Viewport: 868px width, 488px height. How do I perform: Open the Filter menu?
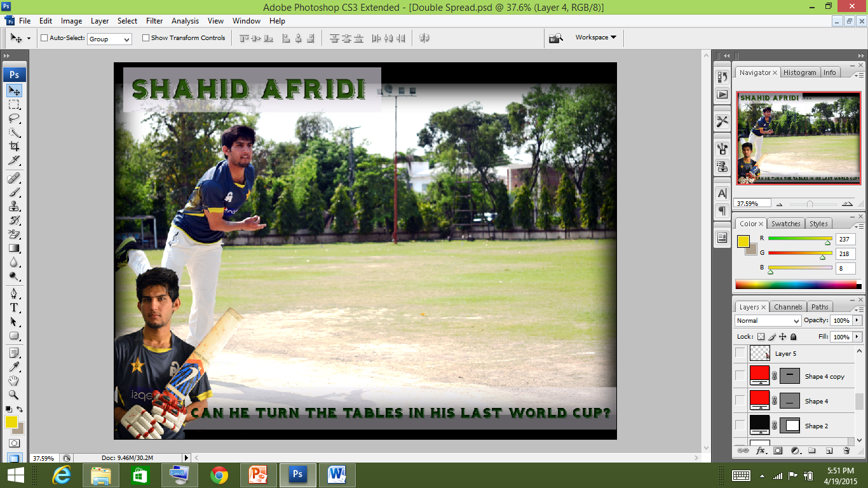pos(154,21)
